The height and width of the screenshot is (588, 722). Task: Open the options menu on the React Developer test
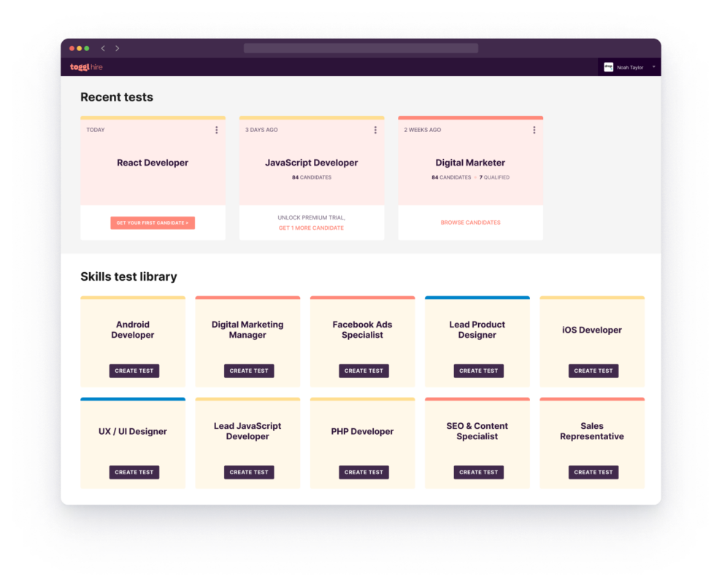pyautogui.click(x=216, y=130)
